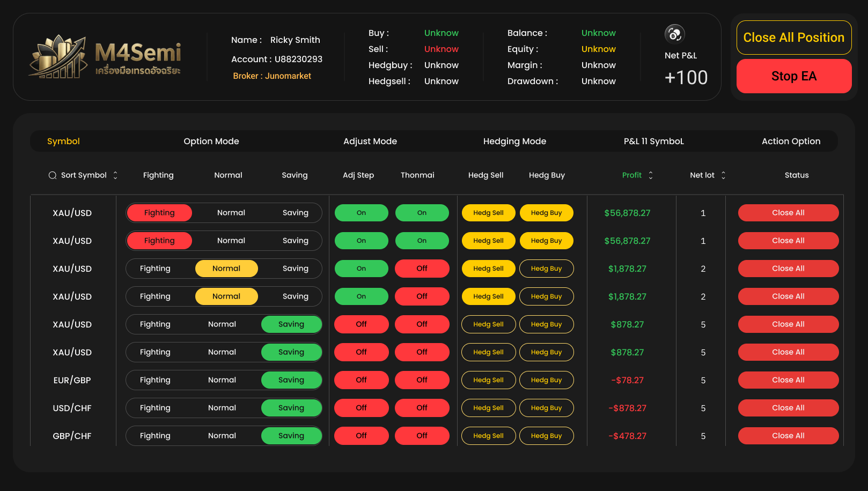Open the Hedging Mode header tab
The height and width of the screenshot is (491, 868).
(x=514, y=142)
